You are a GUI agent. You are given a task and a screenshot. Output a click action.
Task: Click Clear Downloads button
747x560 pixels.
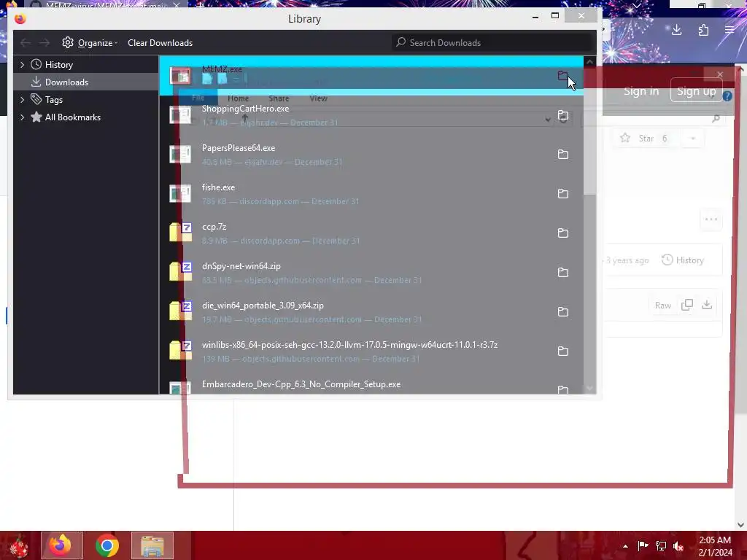point(160,43)
